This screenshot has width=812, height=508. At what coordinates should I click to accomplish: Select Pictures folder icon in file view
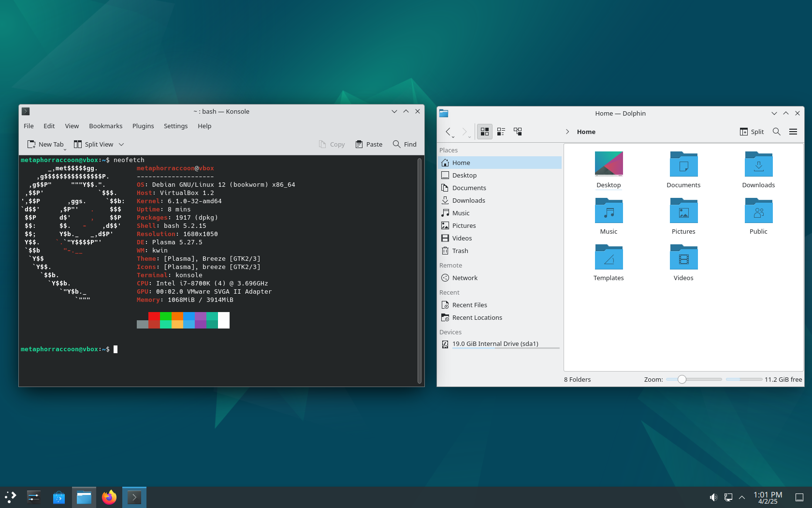[683, 210]
